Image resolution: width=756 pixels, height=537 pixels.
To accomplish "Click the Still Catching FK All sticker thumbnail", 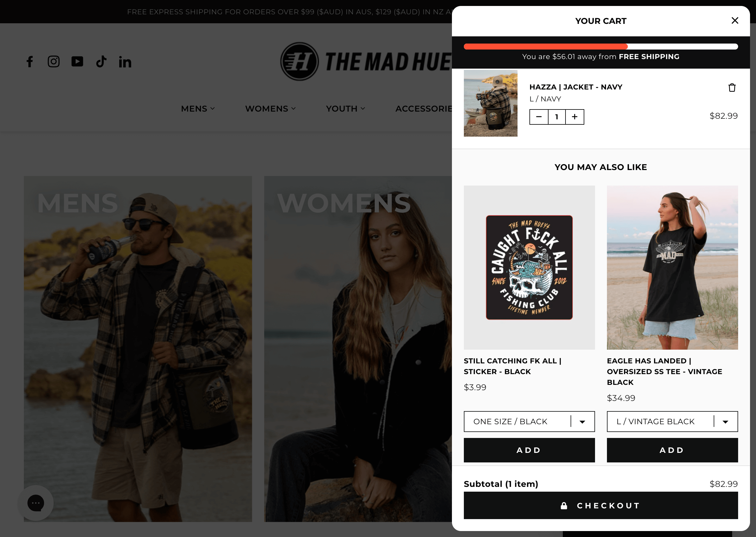I will click(529, 267).
